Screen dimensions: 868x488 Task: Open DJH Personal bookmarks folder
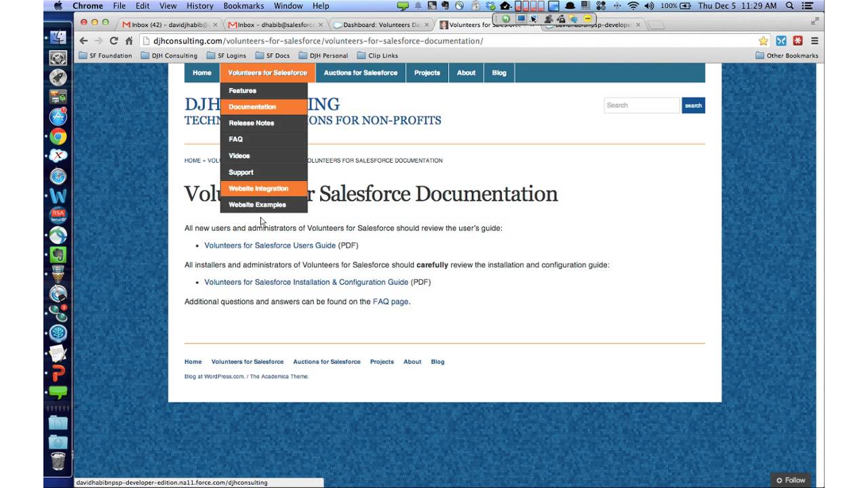click(323, 56)
